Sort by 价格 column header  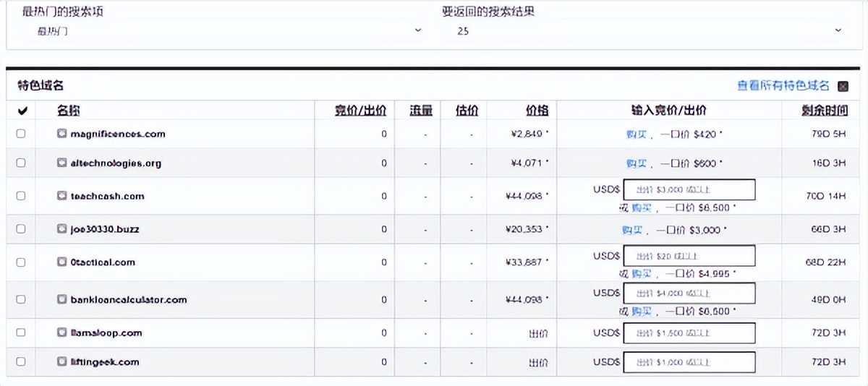click(x=537, y=111)
